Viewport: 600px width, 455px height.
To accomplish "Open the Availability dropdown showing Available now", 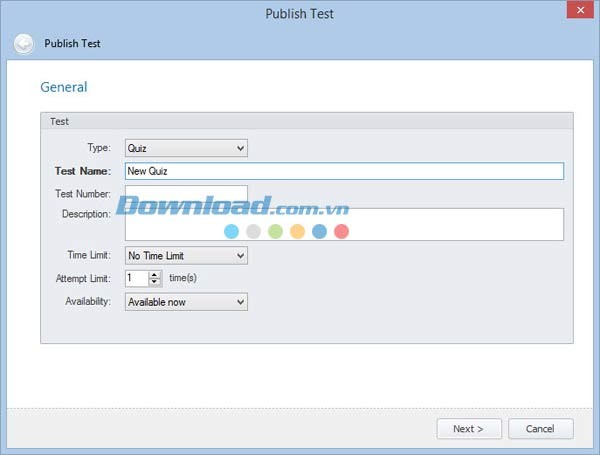I will point(186,302).
